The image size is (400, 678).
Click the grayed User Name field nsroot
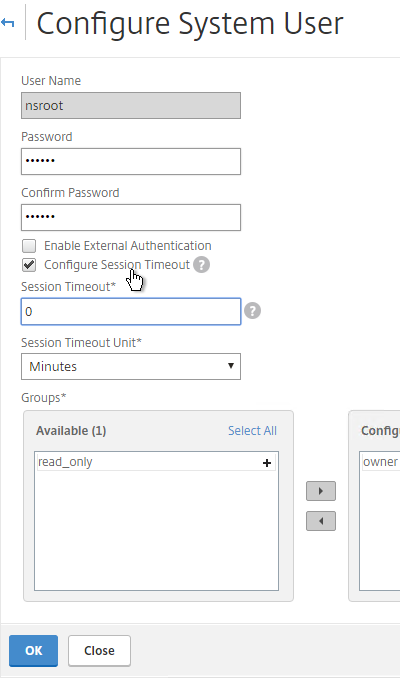click(131, 106)
